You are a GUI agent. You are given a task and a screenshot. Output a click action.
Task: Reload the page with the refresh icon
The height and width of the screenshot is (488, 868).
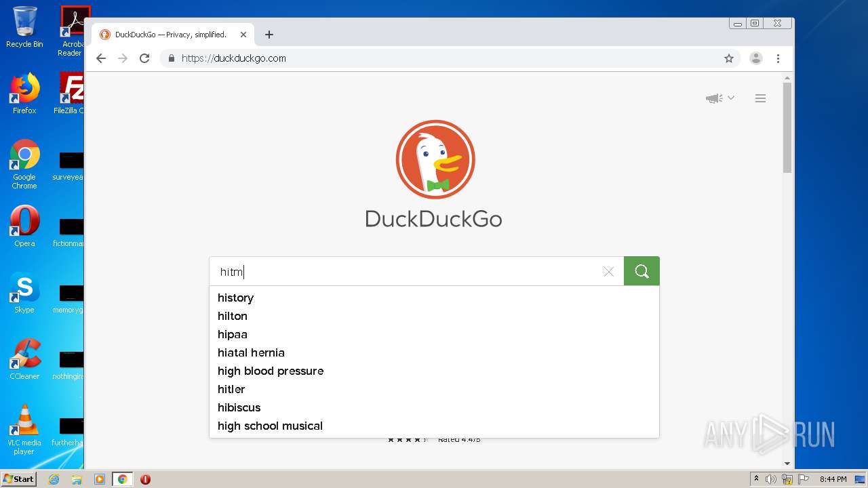click(x=144, y=58)
